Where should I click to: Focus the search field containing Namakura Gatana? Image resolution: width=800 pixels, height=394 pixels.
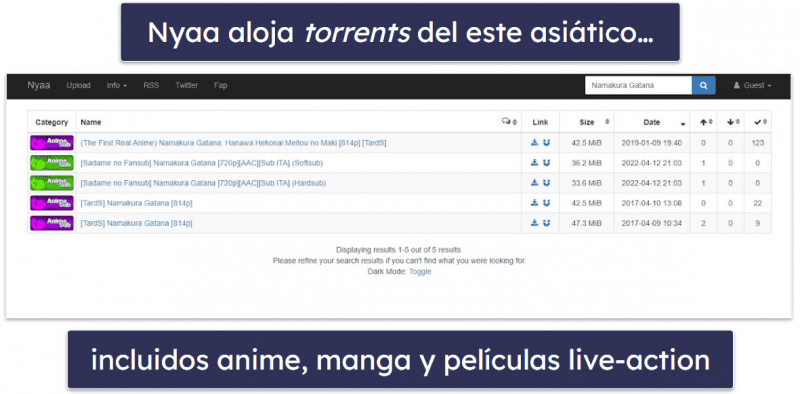(638, 86)
